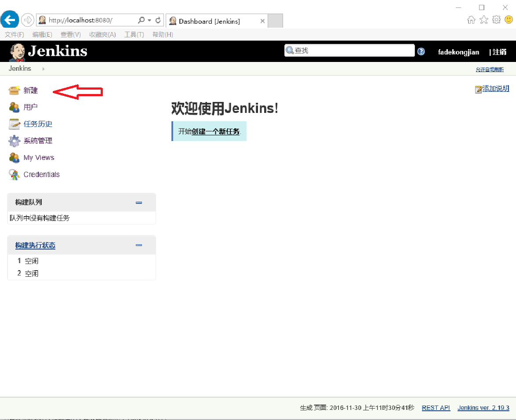Click the My Views people icon
516x420 pixels.
click(x=14, y=158)
